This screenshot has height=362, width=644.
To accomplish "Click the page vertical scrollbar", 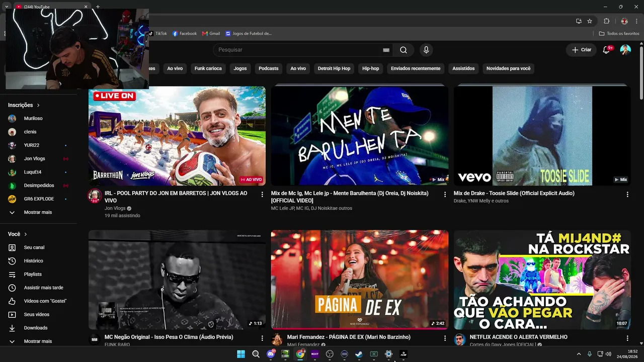I will pyautogui.click(x=641, y=73).
